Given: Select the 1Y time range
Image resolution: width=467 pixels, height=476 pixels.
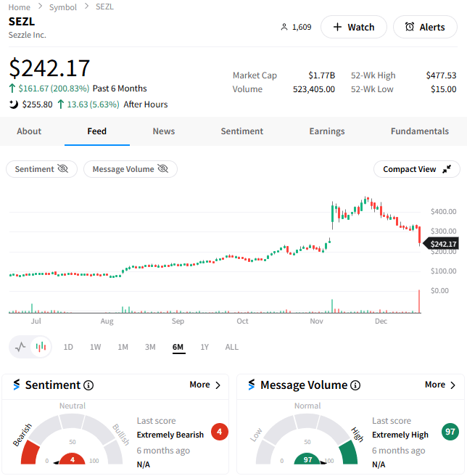Looking at the screenshot, I should (x=204, y=347).
